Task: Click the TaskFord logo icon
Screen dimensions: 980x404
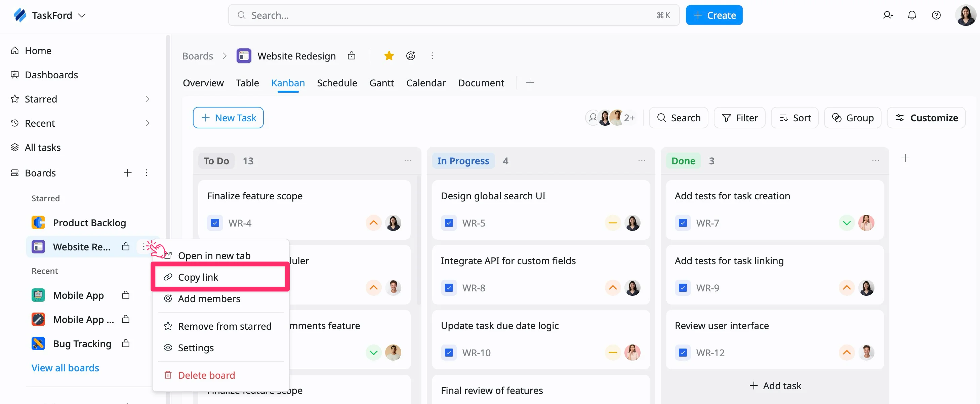Action: pyautogui.click(x=20, y=15)
